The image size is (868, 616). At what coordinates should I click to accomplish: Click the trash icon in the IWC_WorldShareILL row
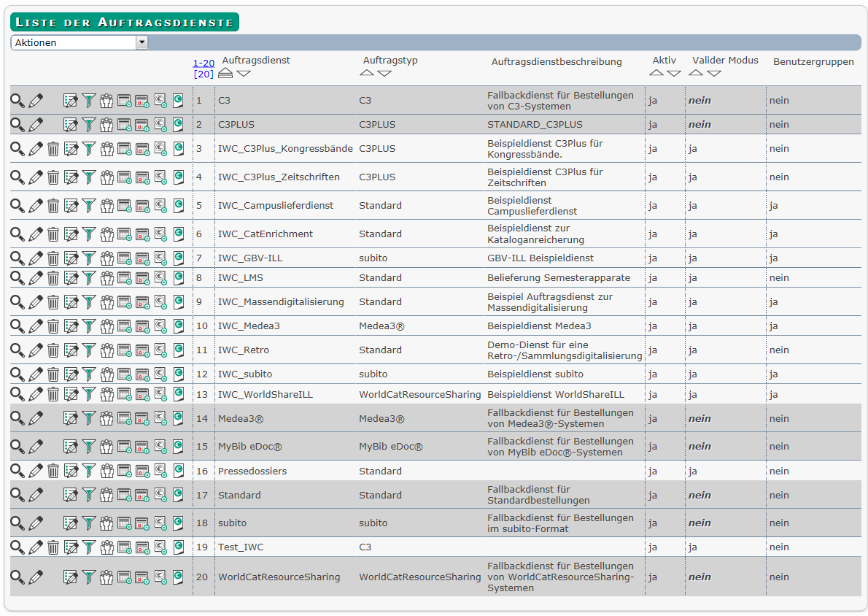click(x=53, y=394)
